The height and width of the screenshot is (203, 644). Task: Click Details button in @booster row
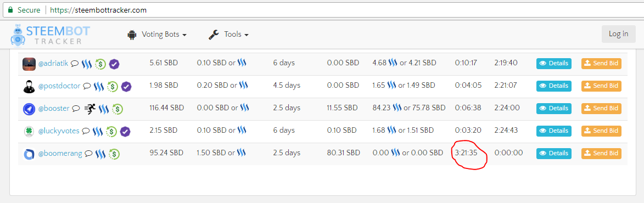[553, 108]
